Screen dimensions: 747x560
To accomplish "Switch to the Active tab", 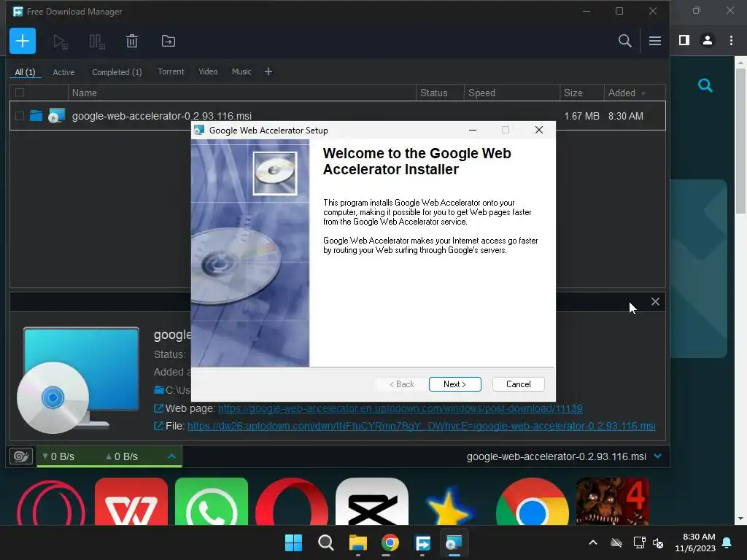I will pos(63,72).
